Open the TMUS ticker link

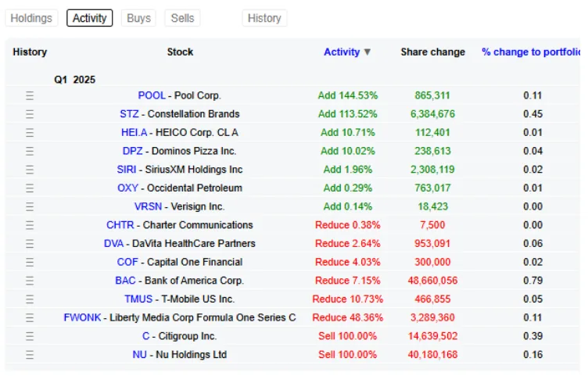(138, 299)
